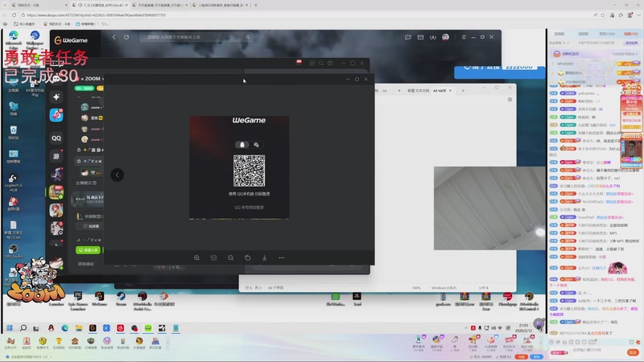The height and width of the screenshot is (362, 644).
Task: Open WeGame chat messages icon
Action: pos(408,37)
